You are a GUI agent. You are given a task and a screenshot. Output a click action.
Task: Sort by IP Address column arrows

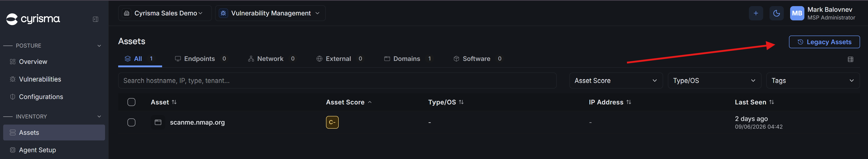coord(629,102)
